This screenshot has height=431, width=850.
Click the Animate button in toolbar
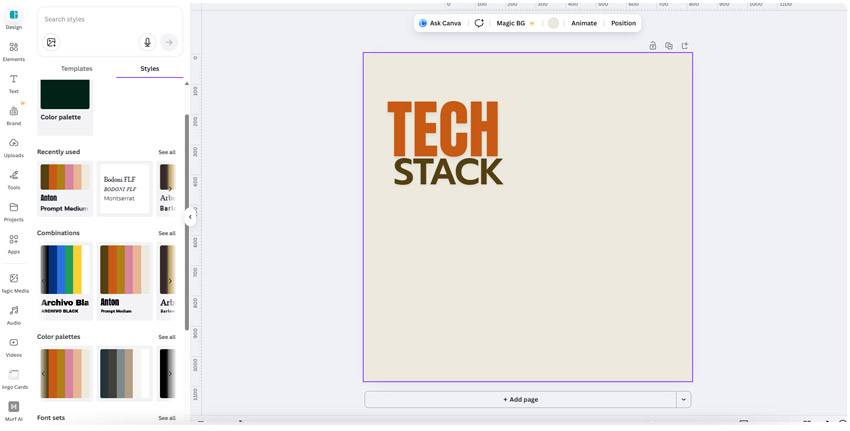(584, 23)
